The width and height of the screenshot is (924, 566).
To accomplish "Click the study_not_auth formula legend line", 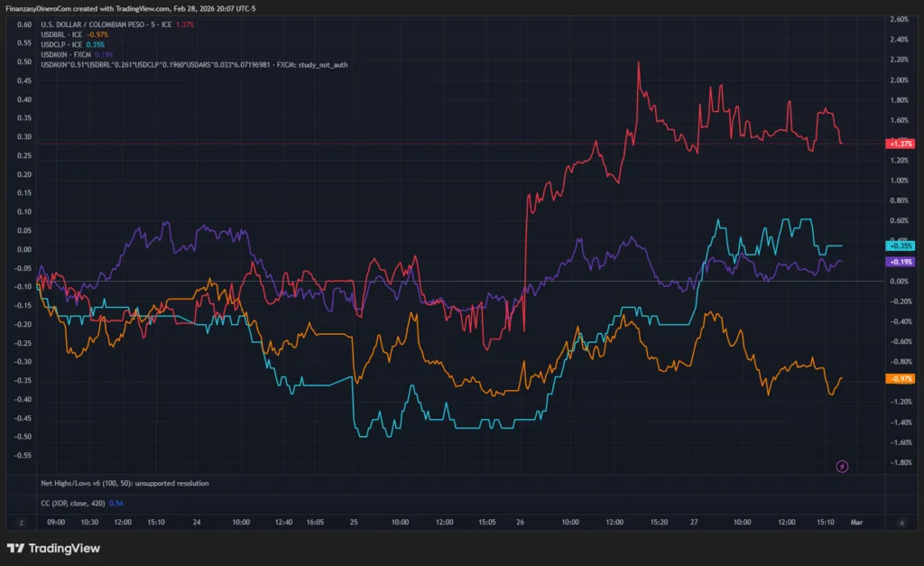I will (x=180, y=64).
